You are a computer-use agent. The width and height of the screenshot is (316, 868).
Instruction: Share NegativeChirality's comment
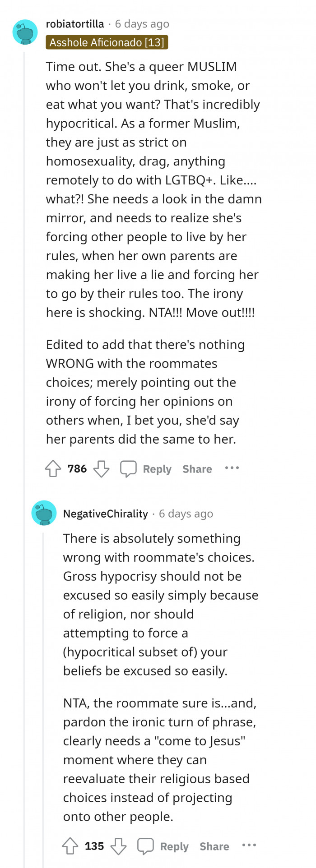click(x=214, y=846)
